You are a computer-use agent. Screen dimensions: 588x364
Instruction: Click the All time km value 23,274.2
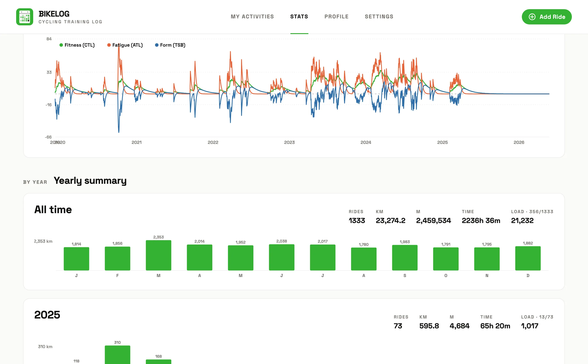pyautogui.click(x=390, y=221)
